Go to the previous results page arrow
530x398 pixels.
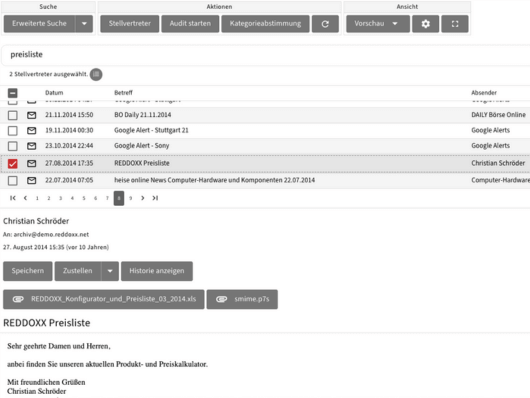tap(25, 198)
